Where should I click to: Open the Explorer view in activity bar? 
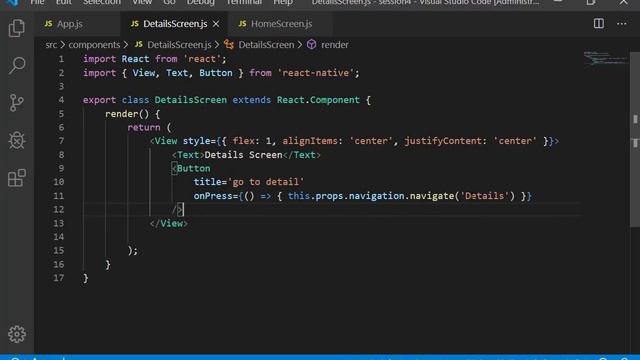click(x=17, y=28)
